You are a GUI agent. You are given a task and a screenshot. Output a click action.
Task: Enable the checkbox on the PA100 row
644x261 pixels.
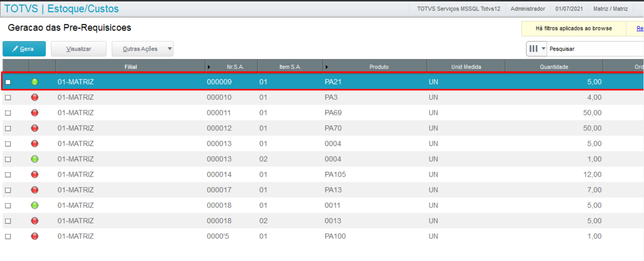coord(8,237)
